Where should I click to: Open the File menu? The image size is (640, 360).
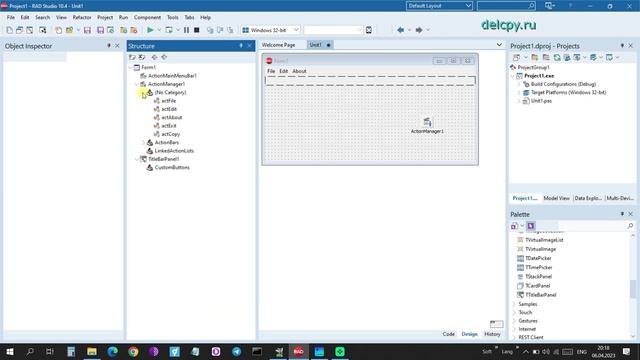11,18
